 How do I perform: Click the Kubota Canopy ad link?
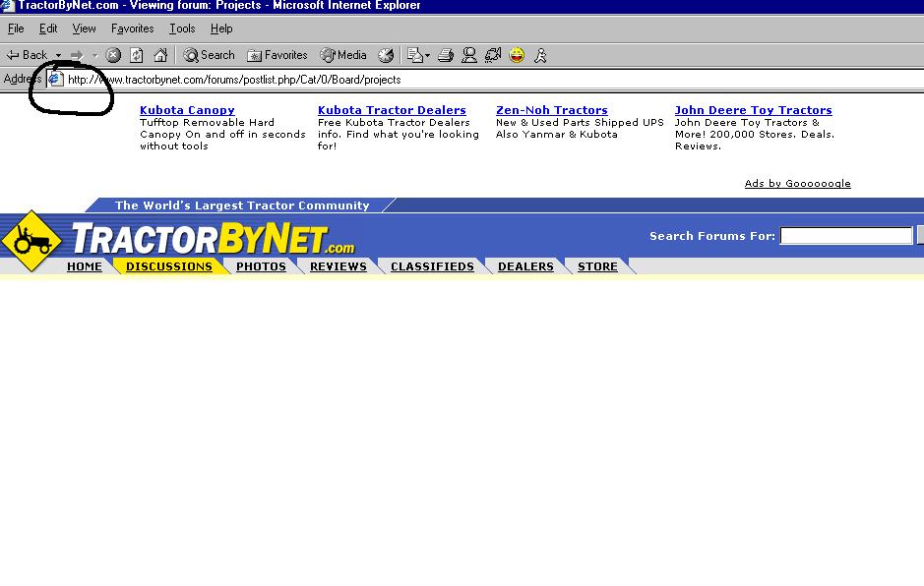pyautogui.click(x=187, y=110)
